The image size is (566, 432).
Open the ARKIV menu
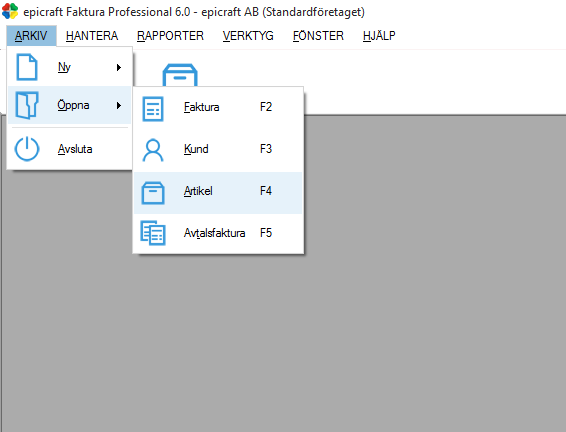pos(31,36)
